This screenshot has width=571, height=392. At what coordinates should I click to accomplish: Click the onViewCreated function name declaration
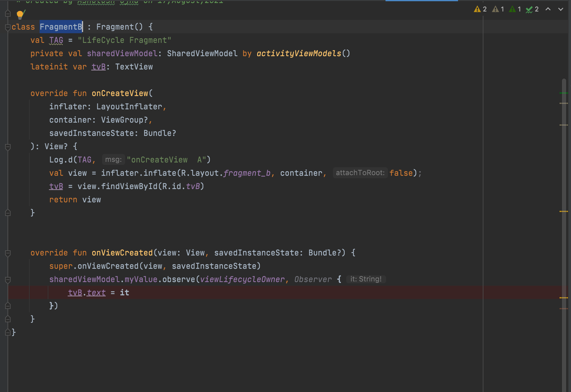[122, 253]
